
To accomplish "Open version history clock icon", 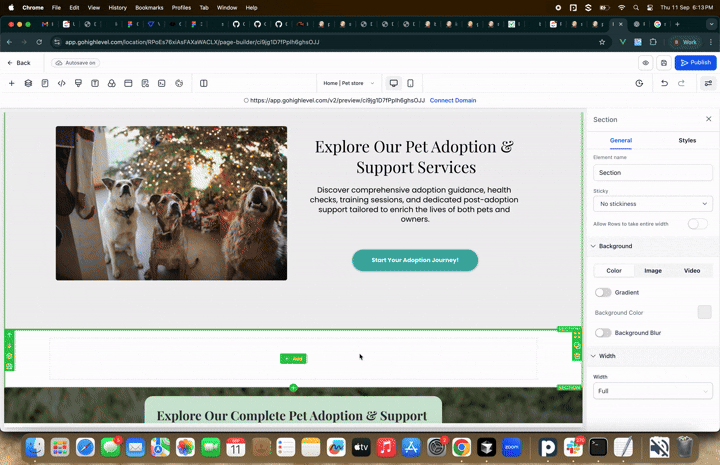I will tap(639, 83).
